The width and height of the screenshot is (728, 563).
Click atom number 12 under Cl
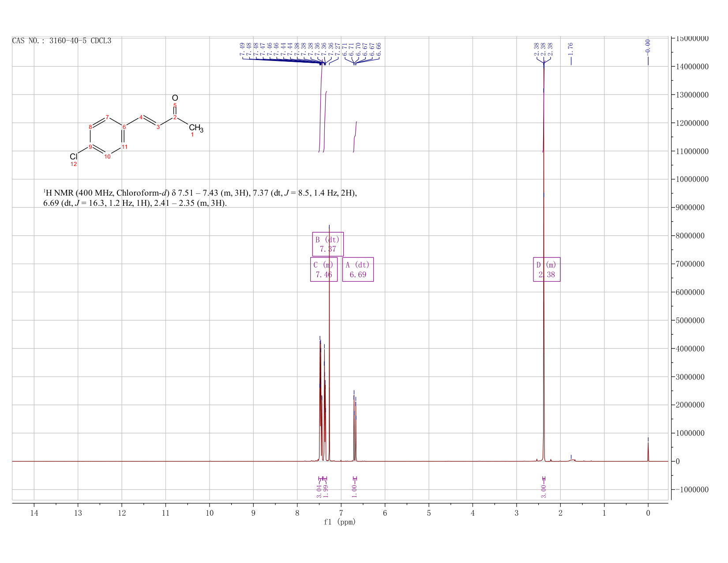click(74, 164)
